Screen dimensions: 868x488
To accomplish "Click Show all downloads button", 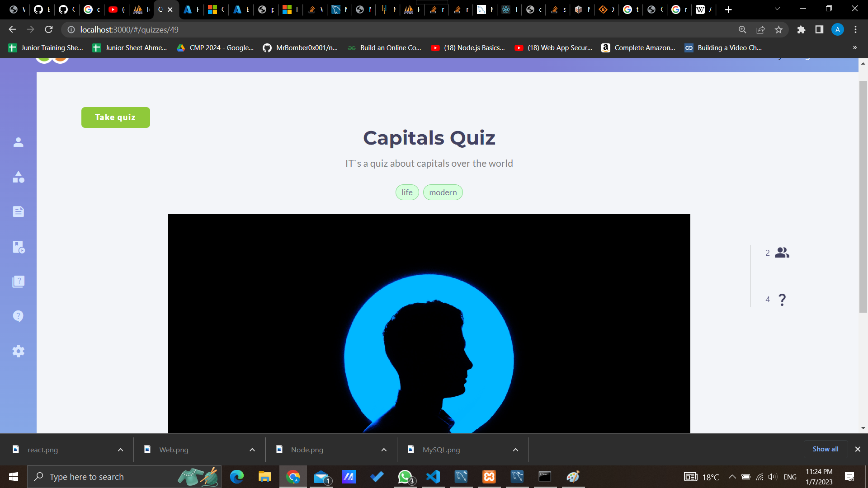I will (x=825, y=449).
